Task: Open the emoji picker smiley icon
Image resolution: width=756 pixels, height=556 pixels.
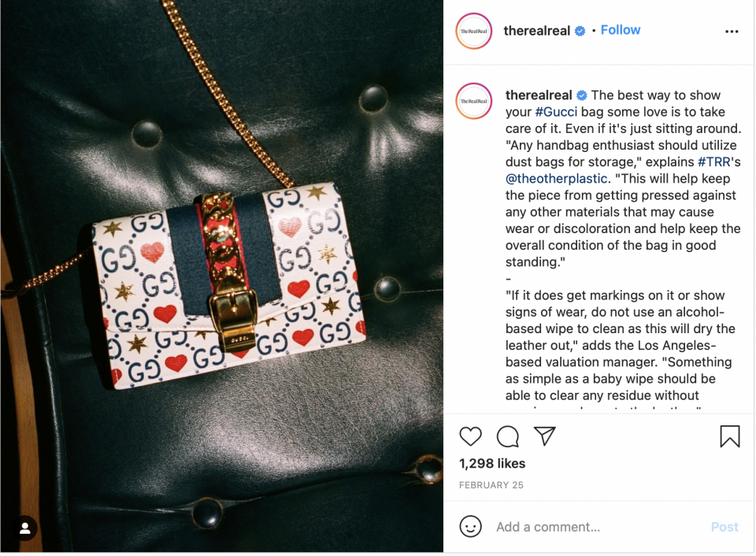Action: pyautogui.click(x=470, y=526)
